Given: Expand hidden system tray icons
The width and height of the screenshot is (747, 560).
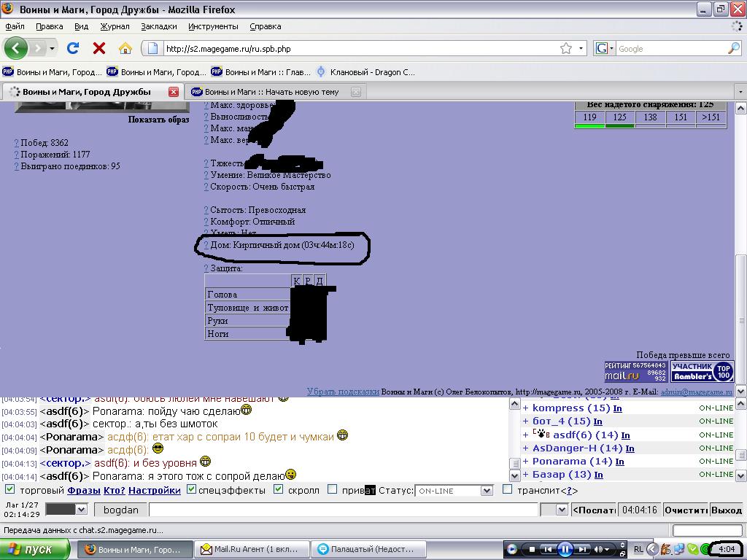Looking at the screenshot, I should [651, 550].
